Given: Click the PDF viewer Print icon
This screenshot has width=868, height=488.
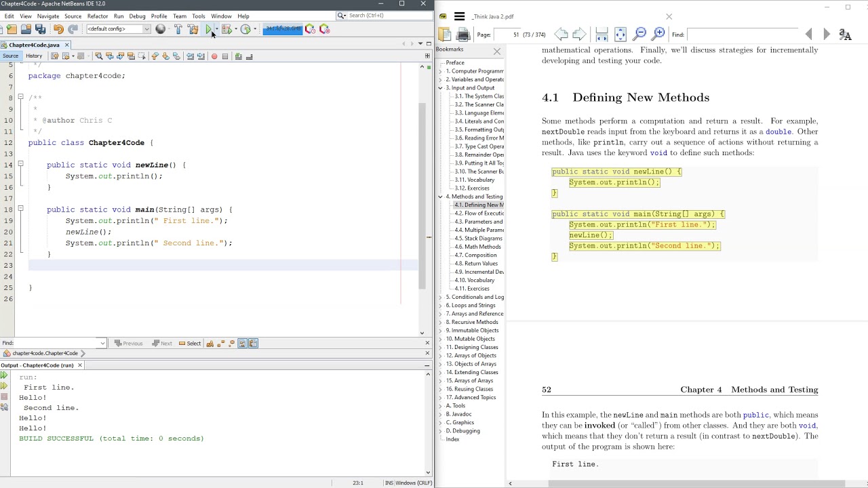Looking at the screenshot, I should [x=463, y=35].
